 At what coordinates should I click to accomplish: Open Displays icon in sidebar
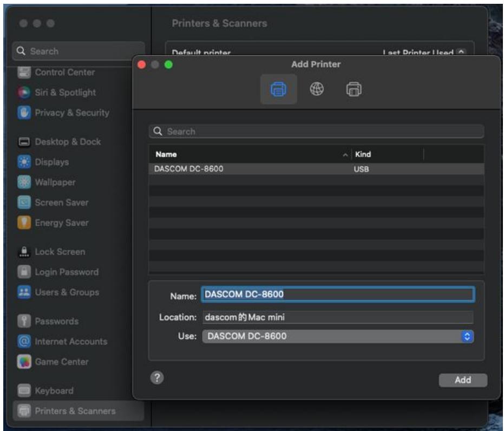pyautogui.click(x=24, y=162)
